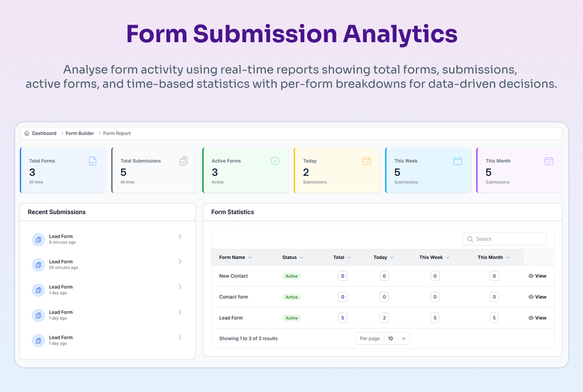Click the eye icon beside View for New Contact

click(531, 276)
